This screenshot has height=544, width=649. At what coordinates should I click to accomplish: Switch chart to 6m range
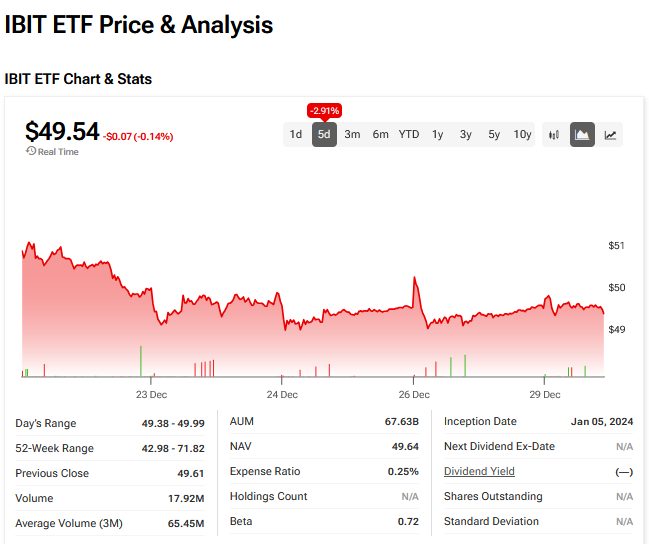[x=380, y=134]
